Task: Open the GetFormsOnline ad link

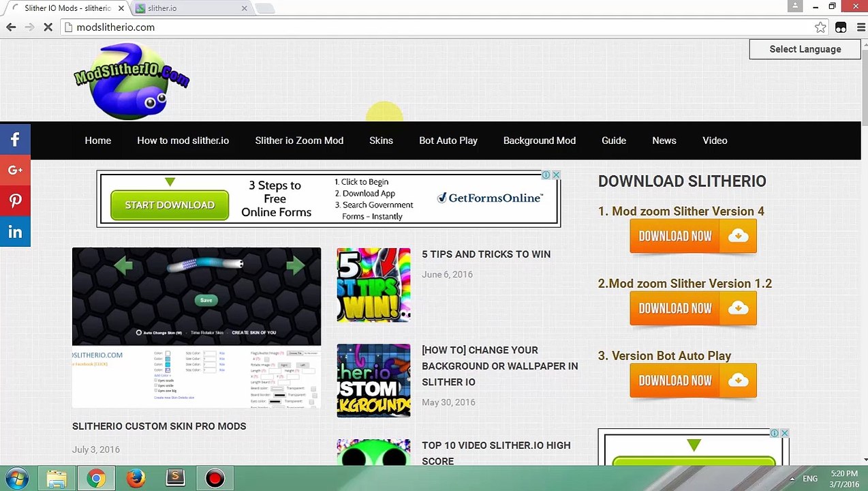Action: coord(491,198)
